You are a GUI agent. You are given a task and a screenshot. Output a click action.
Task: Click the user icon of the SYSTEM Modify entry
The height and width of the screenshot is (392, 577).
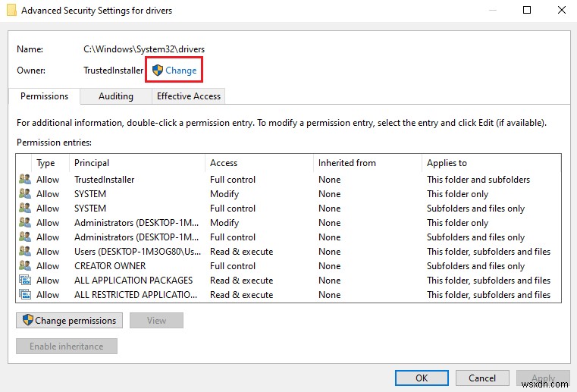(x=25, y=193)
